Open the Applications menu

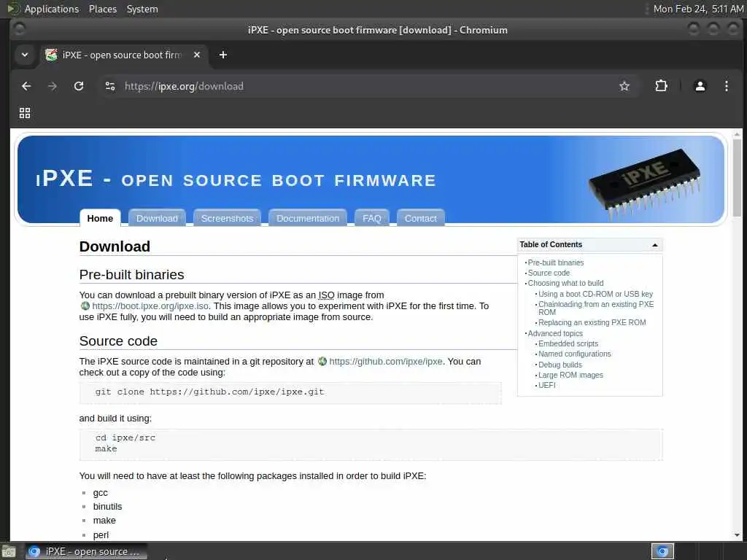tap(52, 9)
